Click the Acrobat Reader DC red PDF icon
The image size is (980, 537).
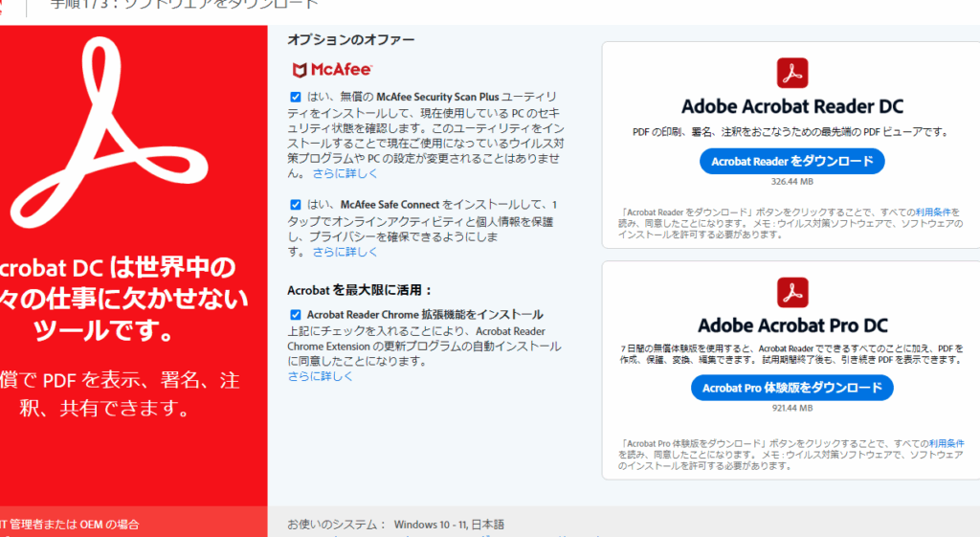[792, 73]
